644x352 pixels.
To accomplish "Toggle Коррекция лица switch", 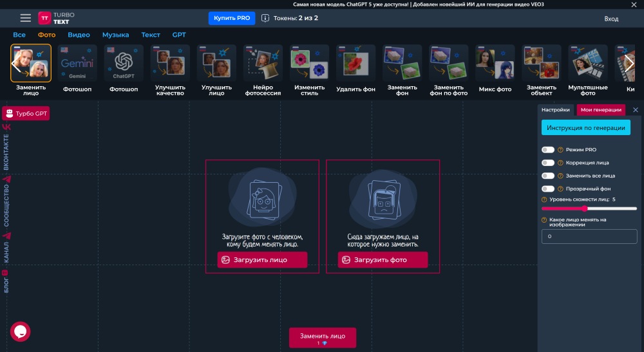I will tap(548, 163).
